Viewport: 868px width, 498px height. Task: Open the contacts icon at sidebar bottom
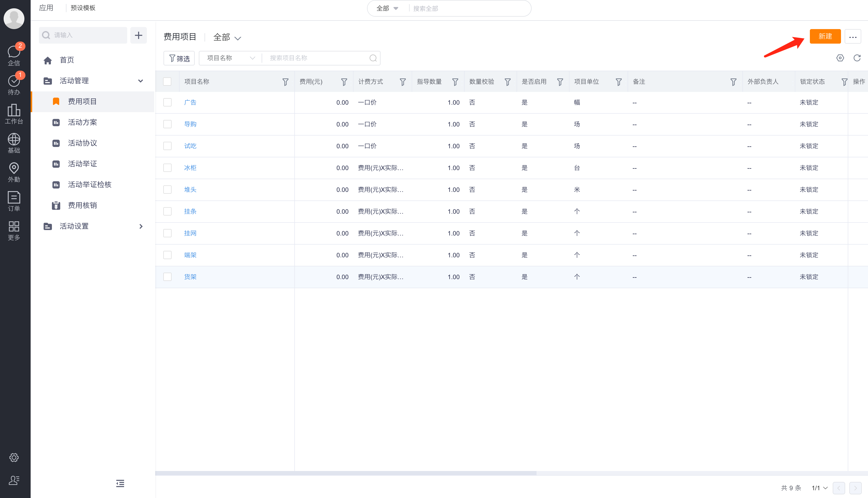(x=14, y=480)
